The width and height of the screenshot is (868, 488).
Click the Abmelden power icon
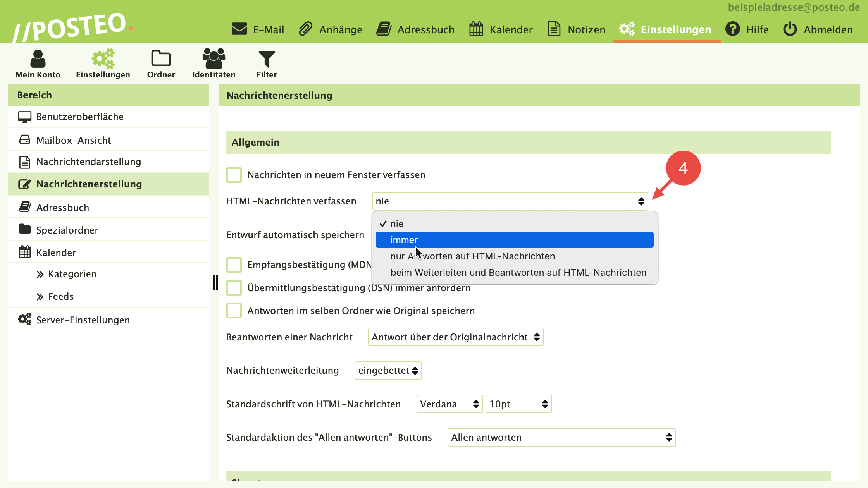coord(790,29)
